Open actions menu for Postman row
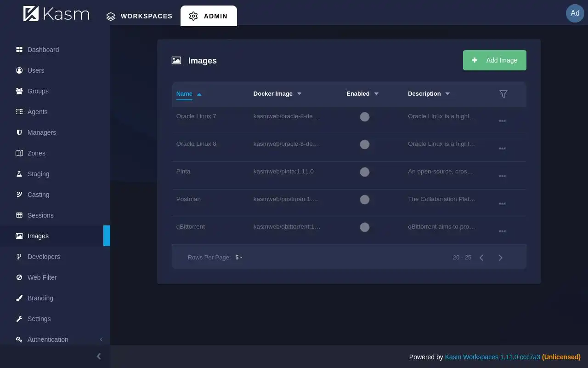The image size is (588, 368). tap(502, 204)
